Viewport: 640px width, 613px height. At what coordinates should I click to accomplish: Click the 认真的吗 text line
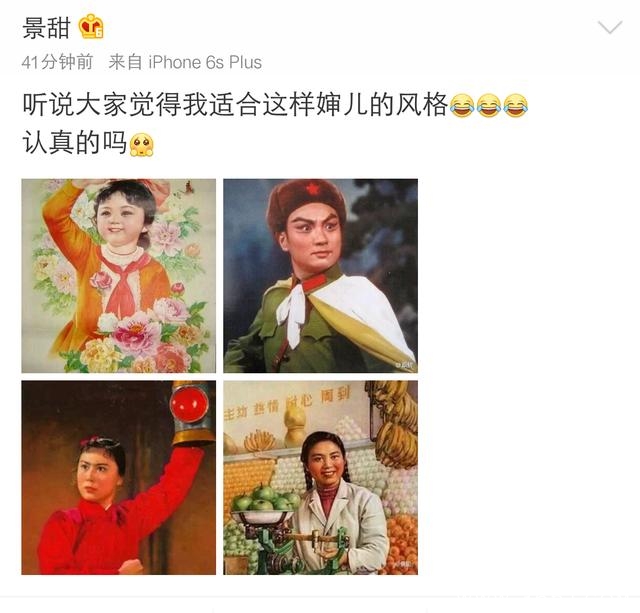pyautogui.click(x=74, y=144)
